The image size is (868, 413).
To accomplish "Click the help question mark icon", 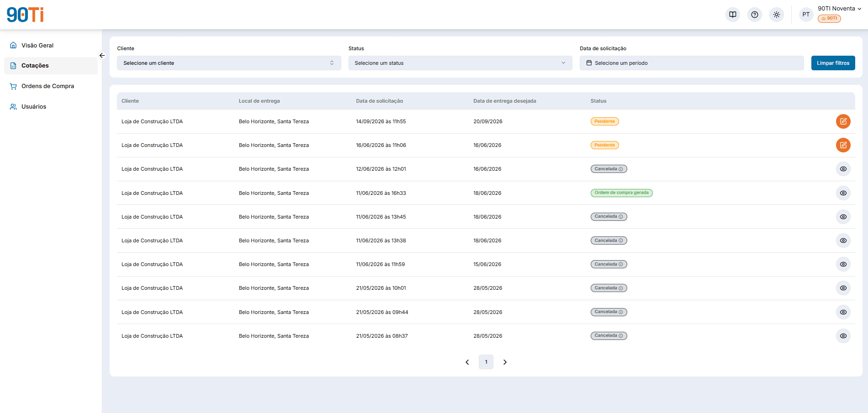I will 755,15.
